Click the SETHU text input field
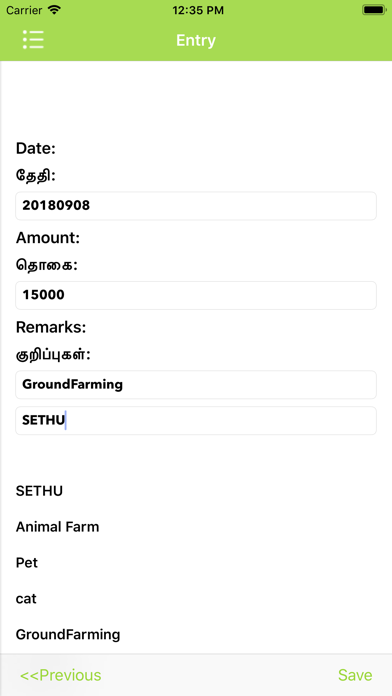 196,420
